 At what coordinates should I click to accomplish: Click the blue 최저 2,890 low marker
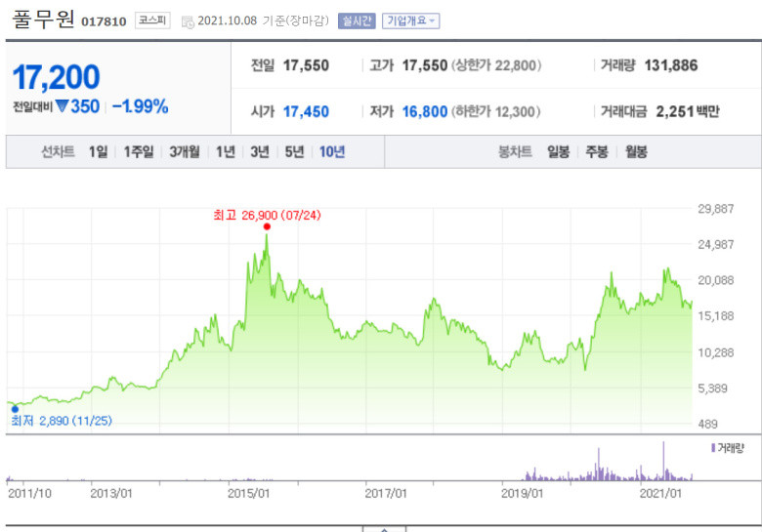pyautogui.click(x=15, y=409)
